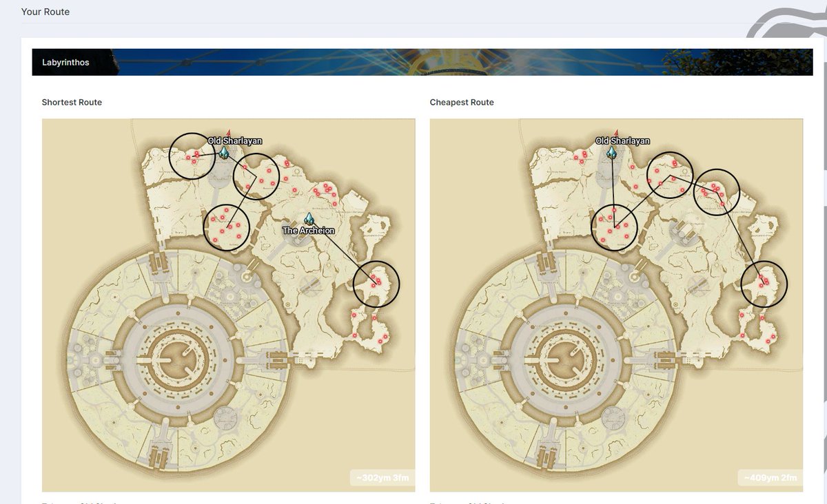
Task: Click the Old Sharlayan aetheryte crystal on Cheapest Route map
Action: (x=611, y=153)
